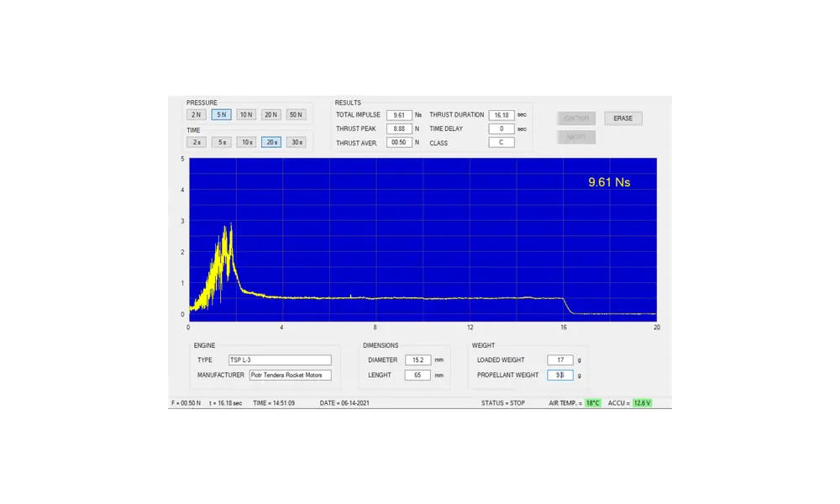Screen dimensions: 840x504
Task: Set time scale to 2 s
Action: coord(196,143)
